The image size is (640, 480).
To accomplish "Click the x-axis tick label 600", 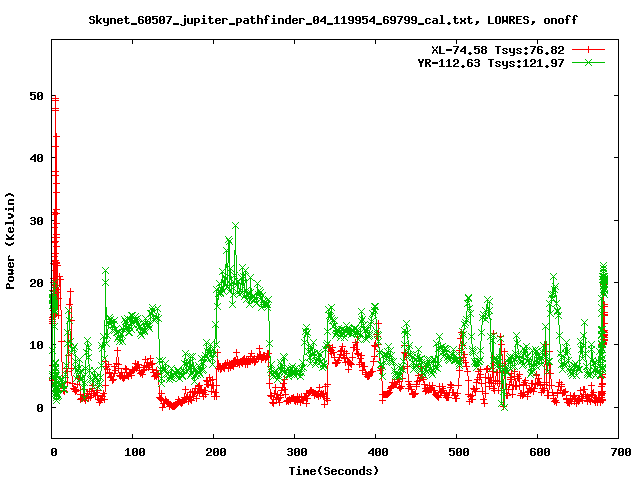I will pyautogui.click(x=540, y=452).
